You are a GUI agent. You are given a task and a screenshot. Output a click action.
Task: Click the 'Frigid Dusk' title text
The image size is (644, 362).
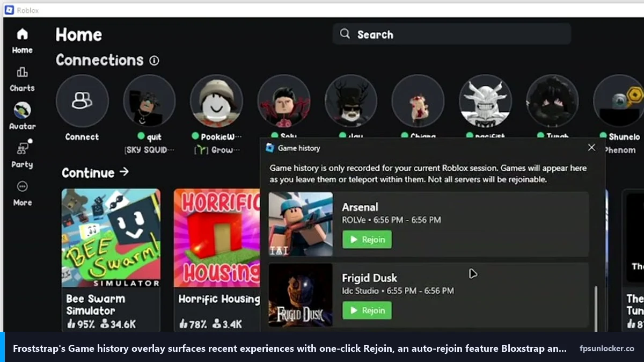tap(370, 278)
